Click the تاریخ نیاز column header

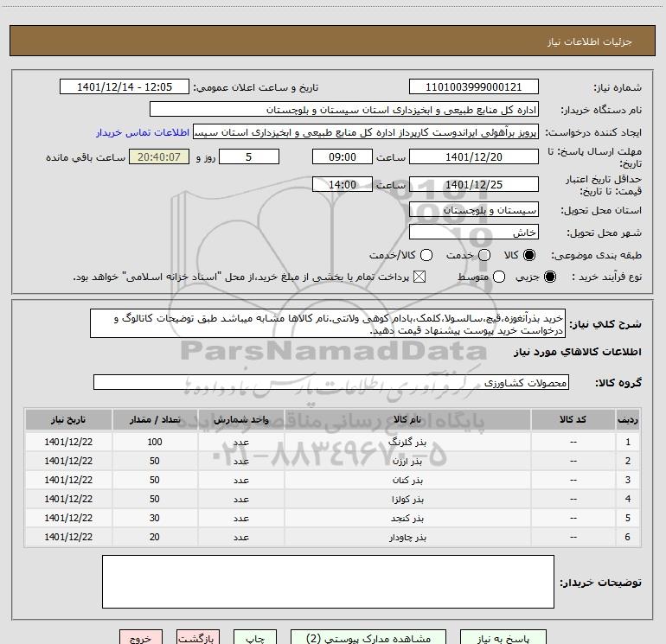coord(68,420)
